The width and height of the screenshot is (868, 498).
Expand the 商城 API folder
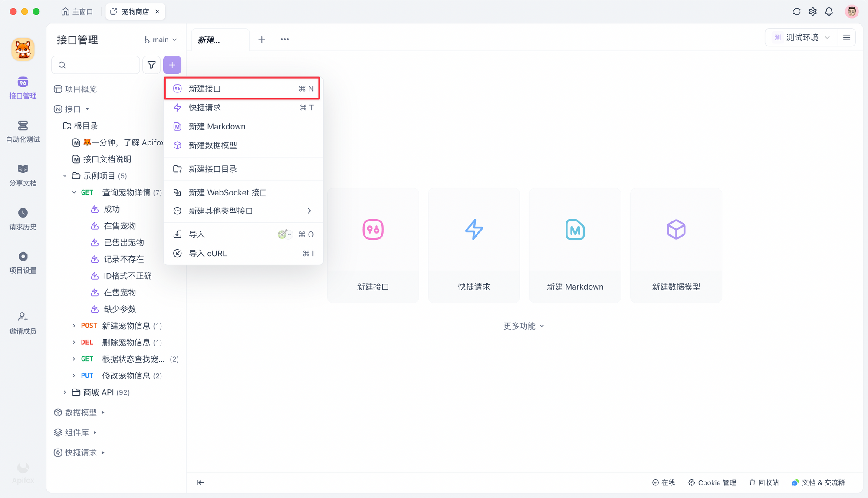[65, 392]
